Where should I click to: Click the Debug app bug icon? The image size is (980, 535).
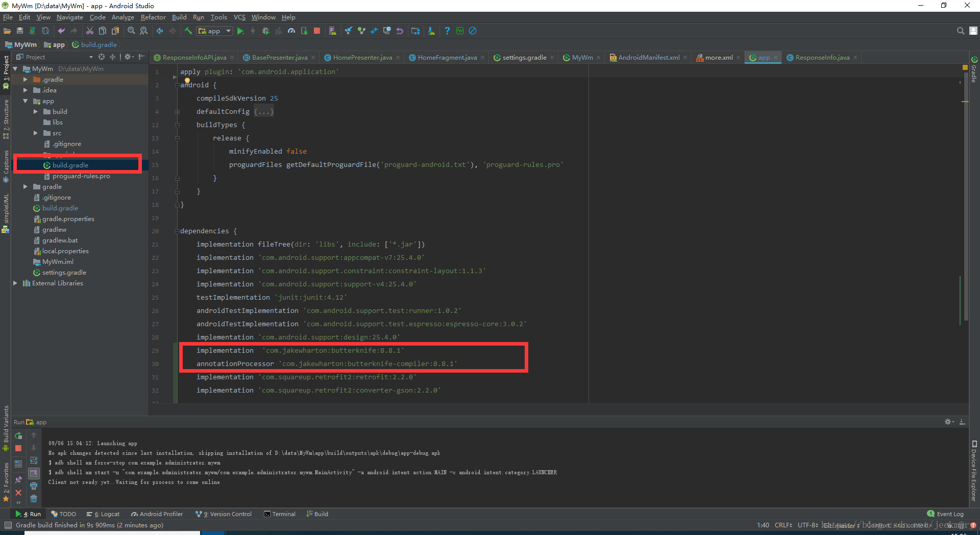coord(265,31)
